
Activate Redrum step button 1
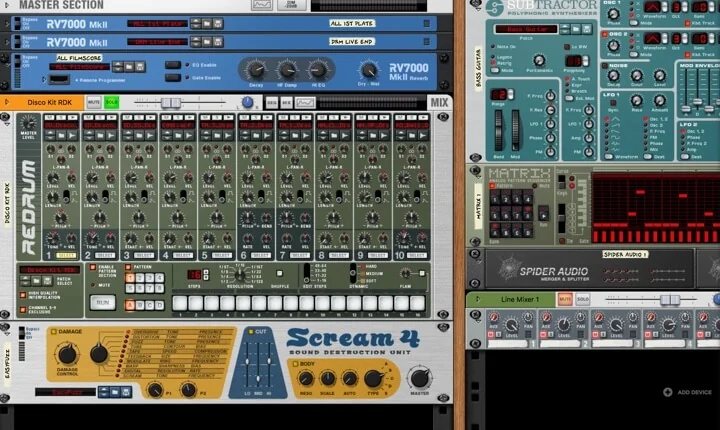click(180, 304)
